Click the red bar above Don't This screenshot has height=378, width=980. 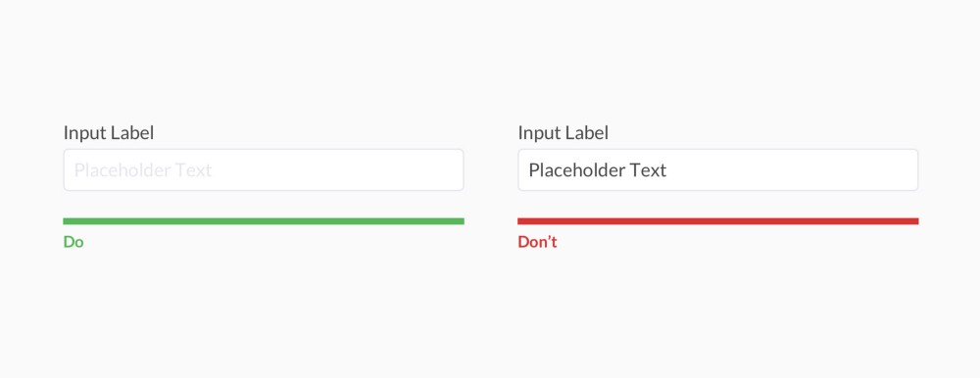[718, 221]
